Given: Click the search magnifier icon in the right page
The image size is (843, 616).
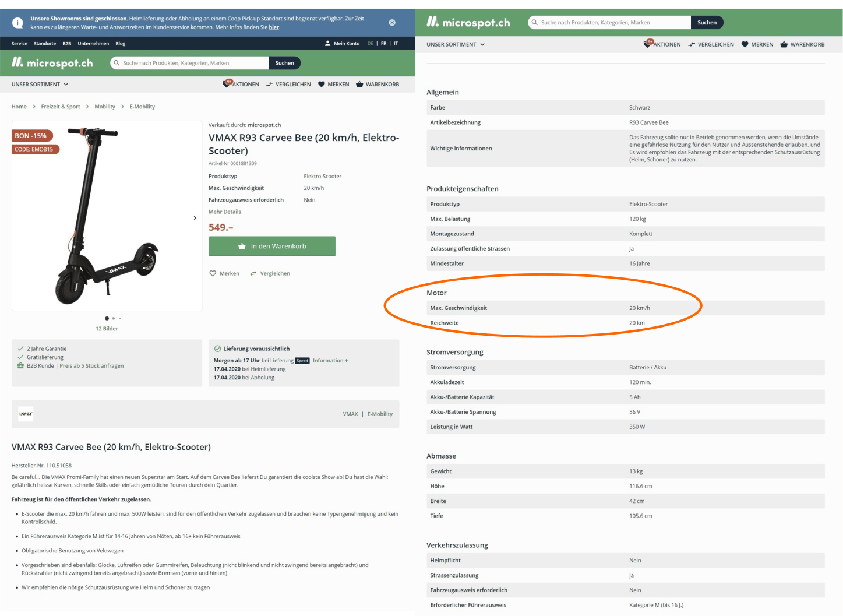Looking at the screenshot, I should click(534, 22).
